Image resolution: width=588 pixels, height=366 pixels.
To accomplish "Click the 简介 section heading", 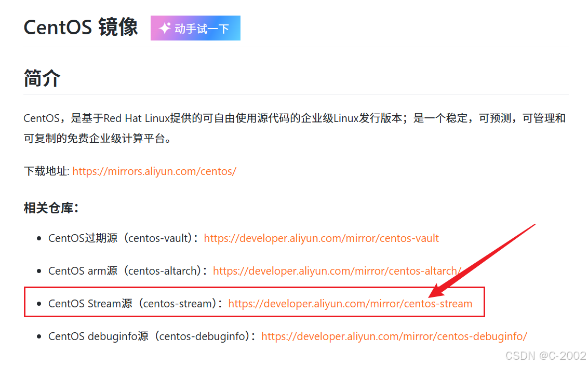I will coord(42,78).
